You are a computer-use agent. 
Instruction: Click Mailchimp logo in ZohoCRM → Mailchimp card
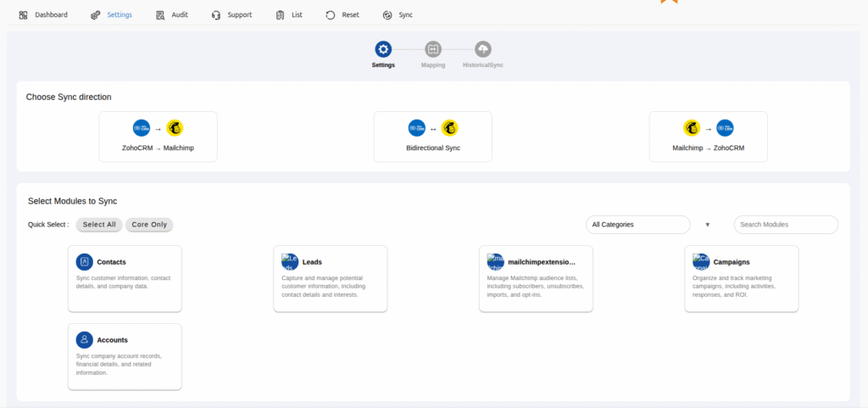click(175, 128)
